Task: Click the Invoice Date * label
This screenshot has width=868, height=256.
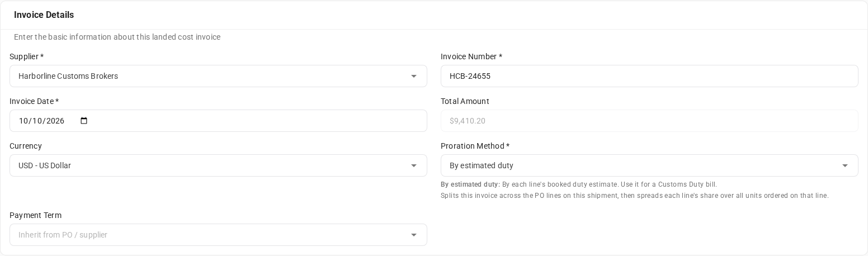Action: click(x=34, y=101)
